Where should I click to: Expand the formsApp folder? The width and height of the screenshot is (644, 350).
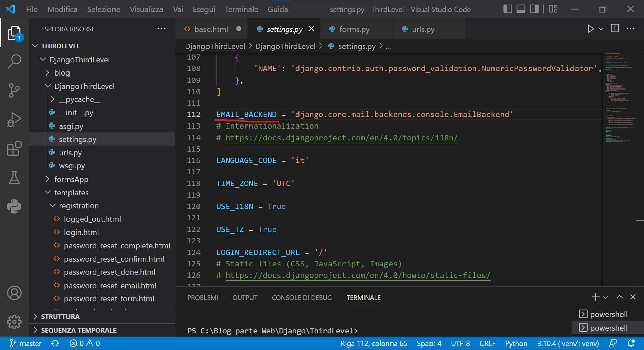47,179
